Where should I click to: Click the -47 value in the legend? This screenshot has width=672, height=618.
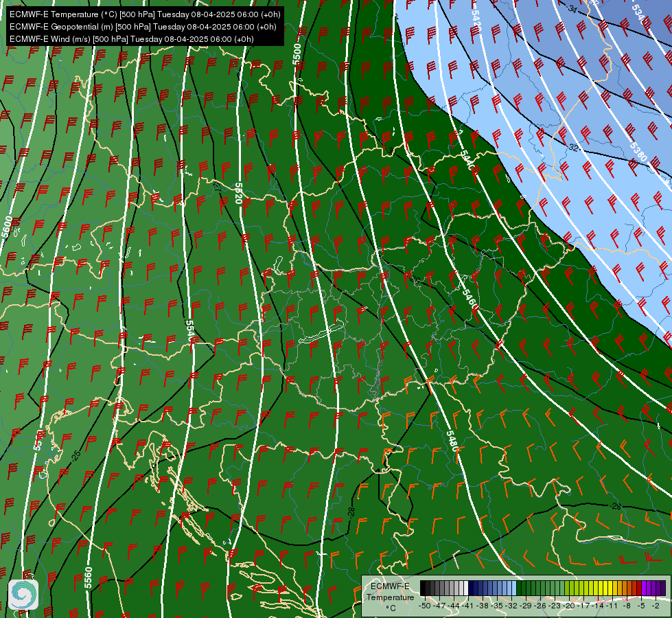click(439, 606)
